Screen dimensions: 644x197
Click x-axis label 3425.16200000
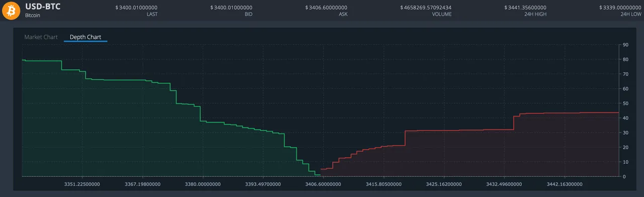point(443,184)
